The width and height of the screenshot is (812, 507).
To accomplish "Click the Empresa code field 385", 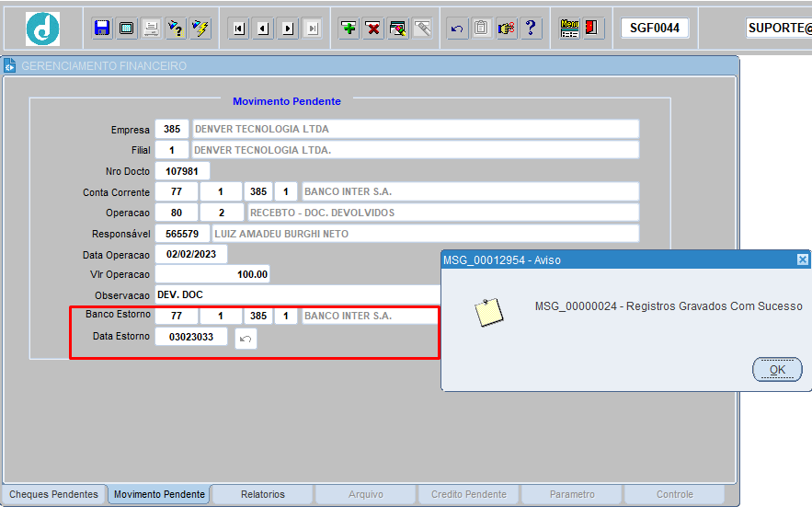I will coord(172,129).
